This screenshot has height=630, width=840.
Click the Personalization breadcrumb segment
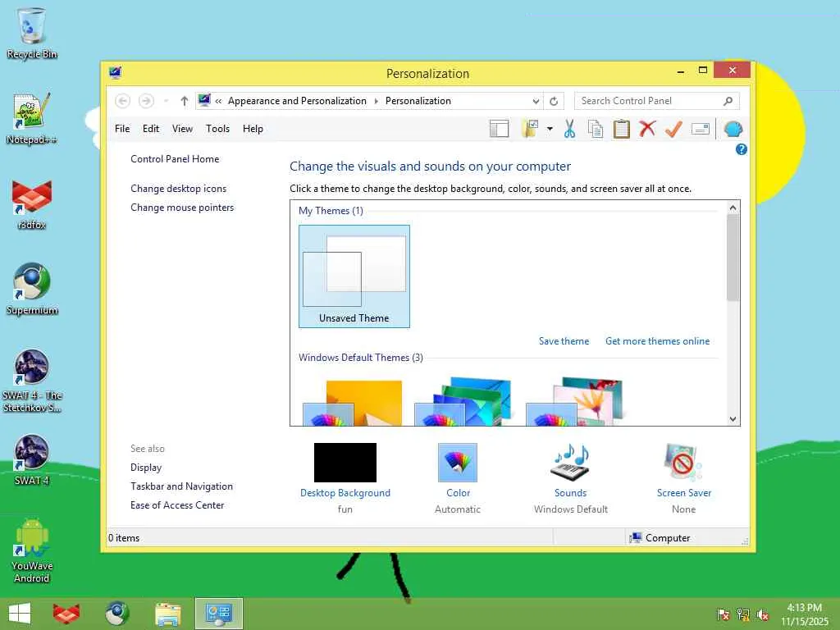418,101
